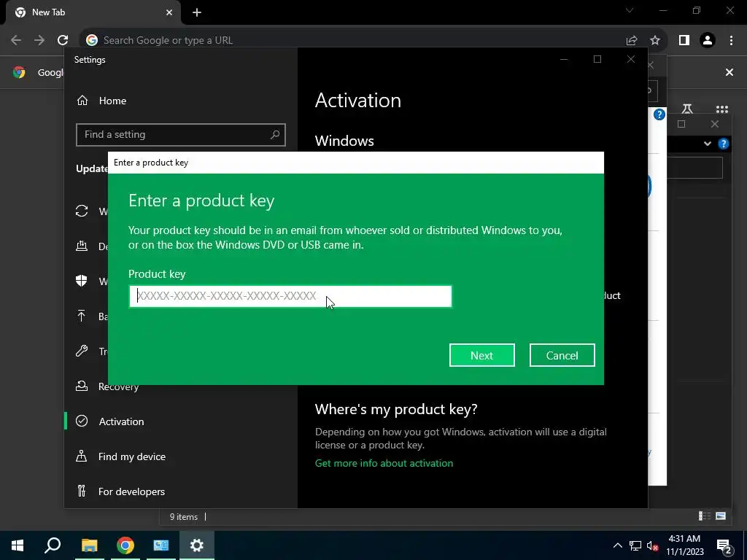The height and width of the screenshot is (560, 747).
Task: Open Google apps grid in Chrome page
Action: pos(721,109)
